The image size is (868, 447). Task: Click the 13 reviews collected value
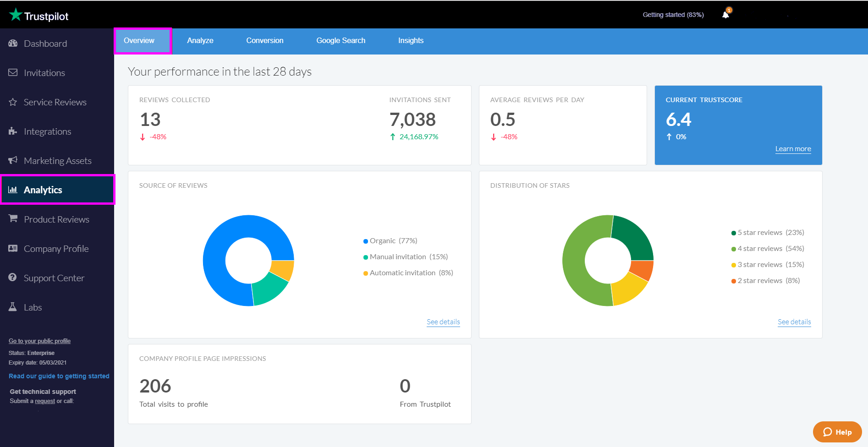click(150, 120)
